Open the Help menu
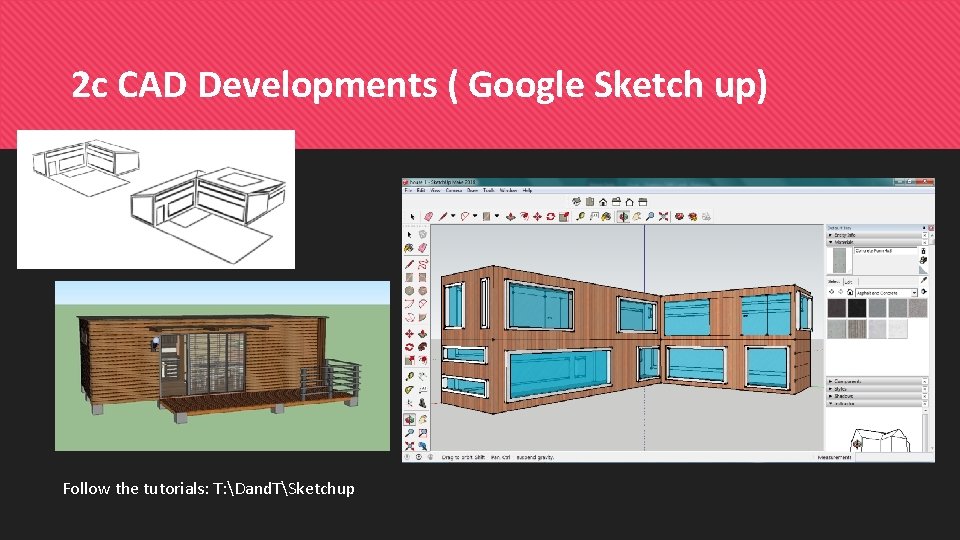960x540 pixels. tap(527, 190)
